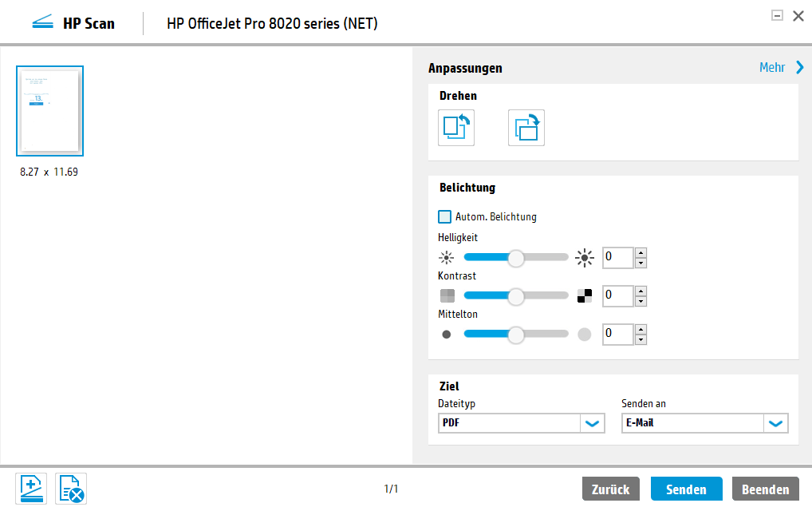Open the Senden an E-Mail dropdown
Viewport: 812px width, 507px height.
(x=775, y=423)
